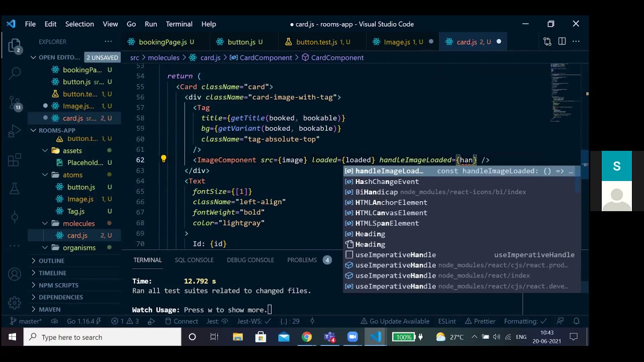Open the Extensions view
This screenshot has height=362, width=644.
(15, 161)
